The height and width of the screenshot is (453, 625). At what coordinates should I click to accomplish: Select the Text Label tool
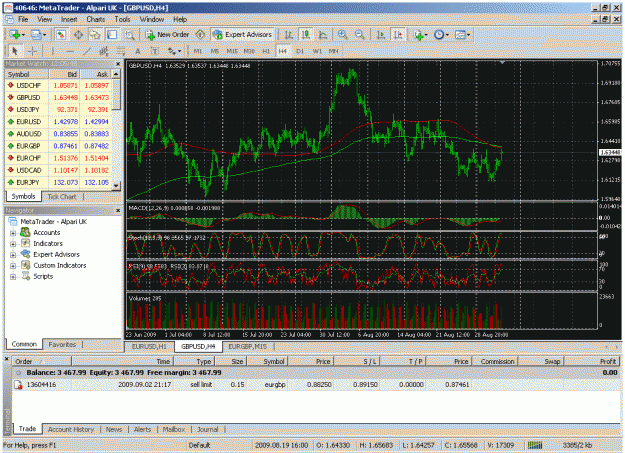pyautogui.click(x=155, y=51)
